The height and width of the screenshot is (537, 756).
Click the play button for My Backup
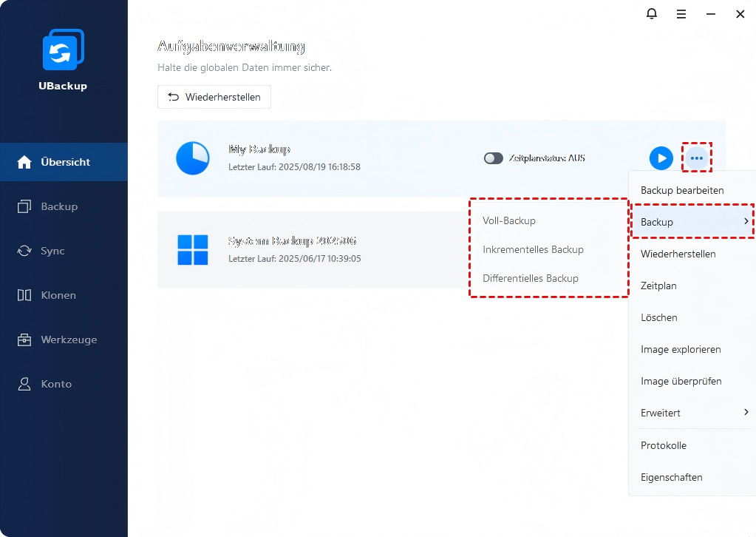click(661, 158)
